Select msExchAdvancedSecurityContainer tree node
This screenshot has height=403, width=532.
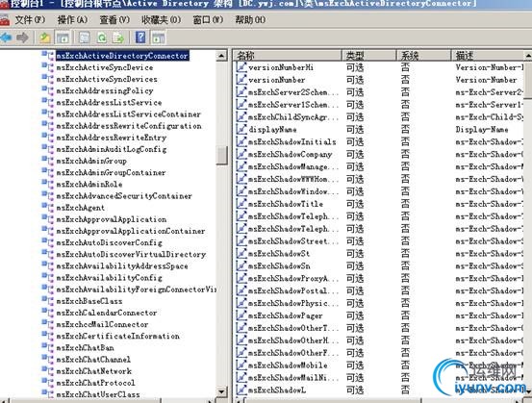[x=124, y=196]
